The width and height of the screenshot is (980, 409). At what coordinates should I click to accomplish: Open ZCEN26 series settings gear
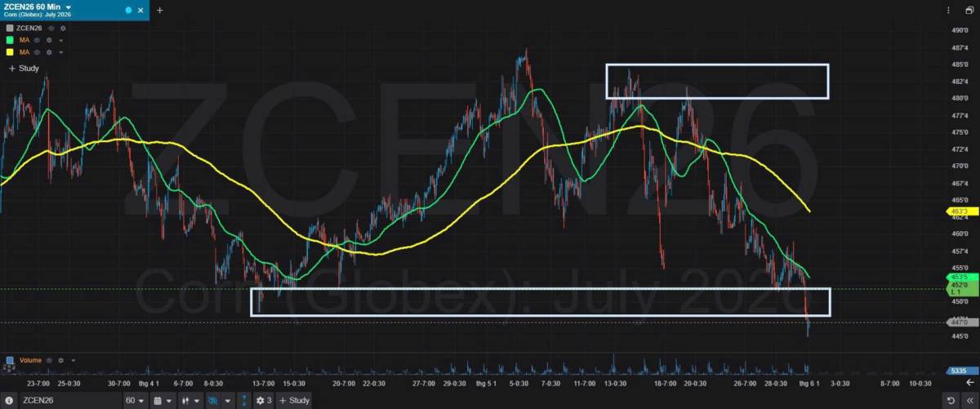[x=62, y=28]
